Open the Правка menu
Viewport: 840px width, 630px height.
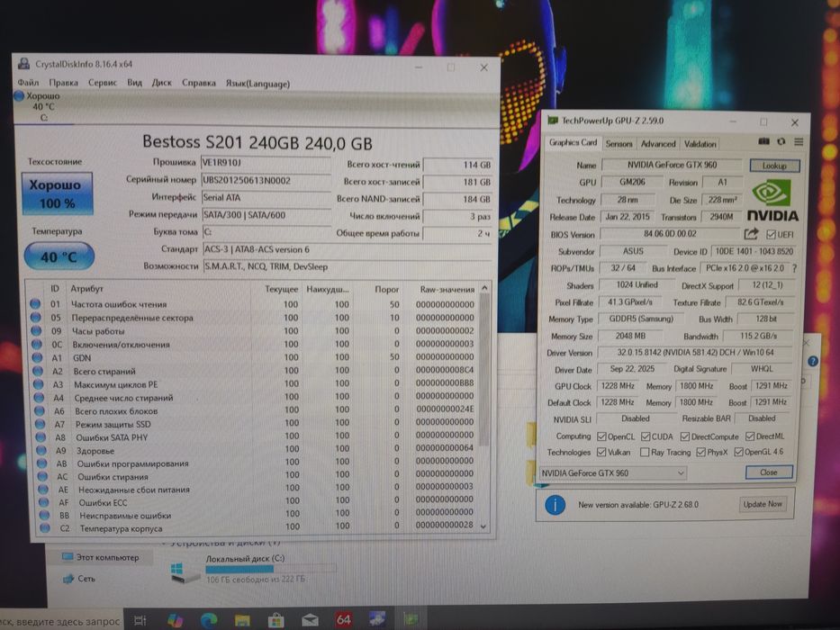[x=63, y=83]
